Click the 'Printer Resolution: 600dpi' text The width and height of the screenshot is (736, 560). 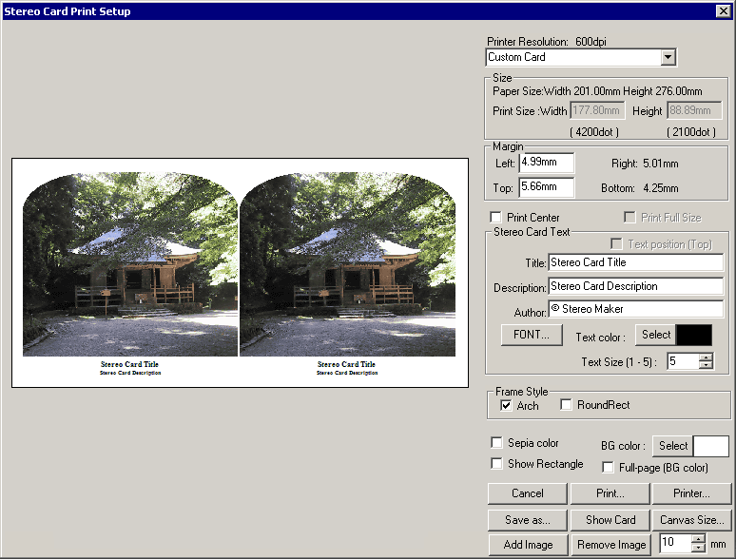547,42
